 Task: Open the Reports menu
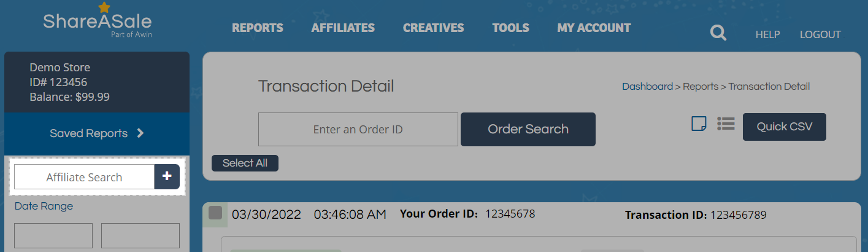click(x=258, y=28)
